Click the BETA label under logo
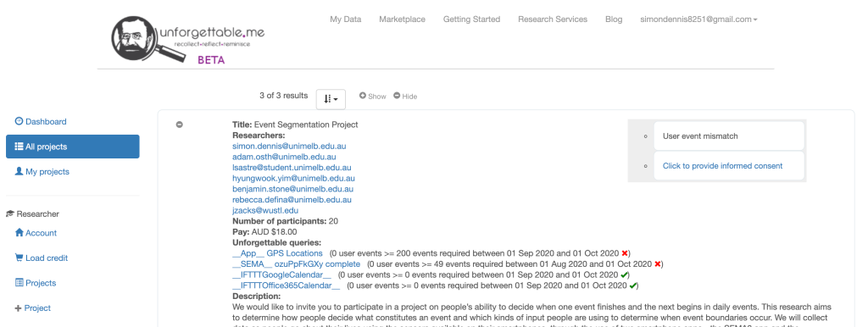 pos(211,60)
